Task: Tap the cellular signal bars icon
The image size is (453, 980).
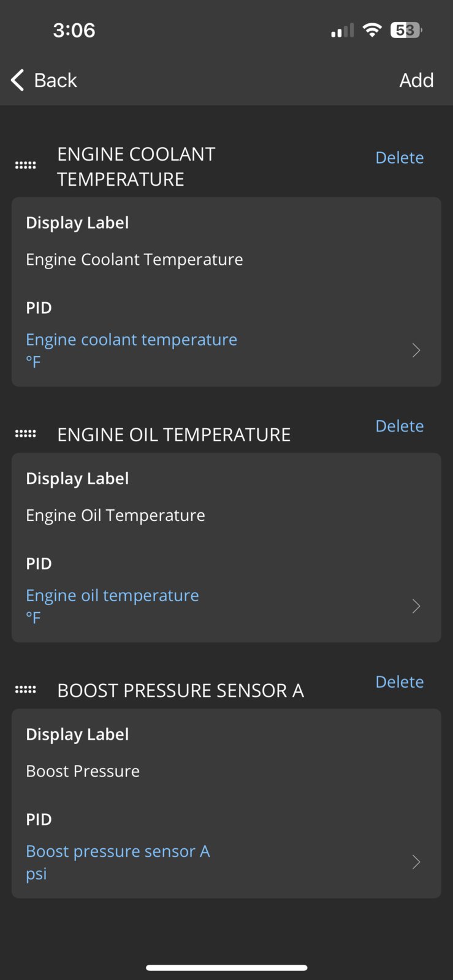Action: click(343, 31)
